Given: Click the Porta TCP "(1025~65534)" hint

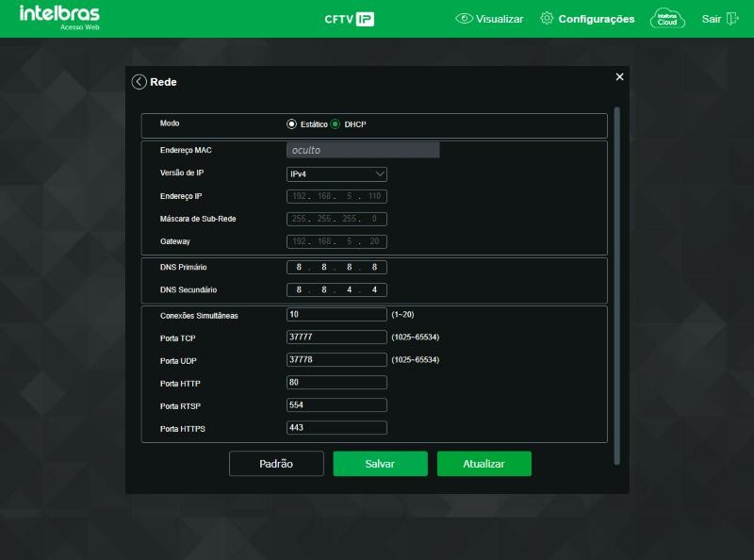Looking at the screenshot, I should 416,337.
